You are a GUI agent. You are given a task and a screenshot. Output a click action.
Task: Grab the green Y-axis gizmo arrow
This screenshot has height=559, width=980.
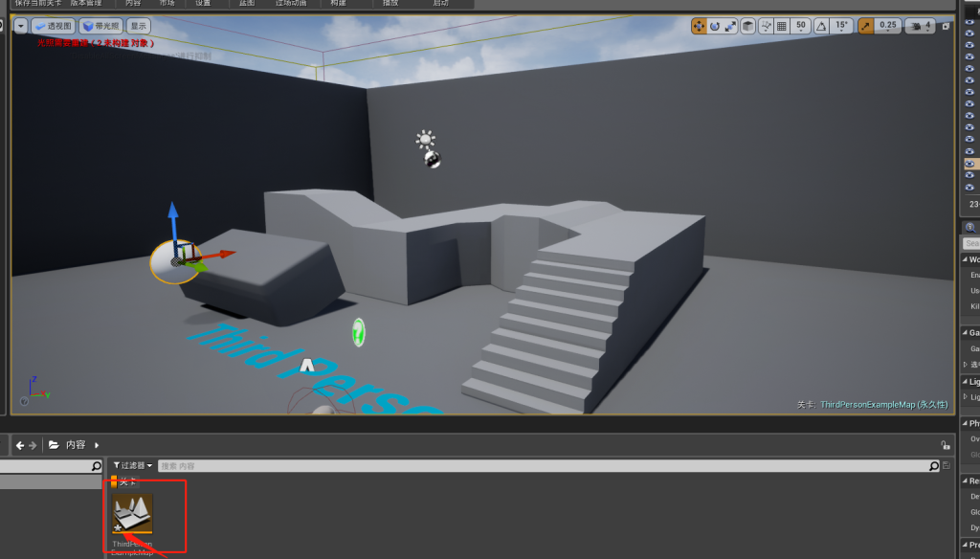point(197,267)
